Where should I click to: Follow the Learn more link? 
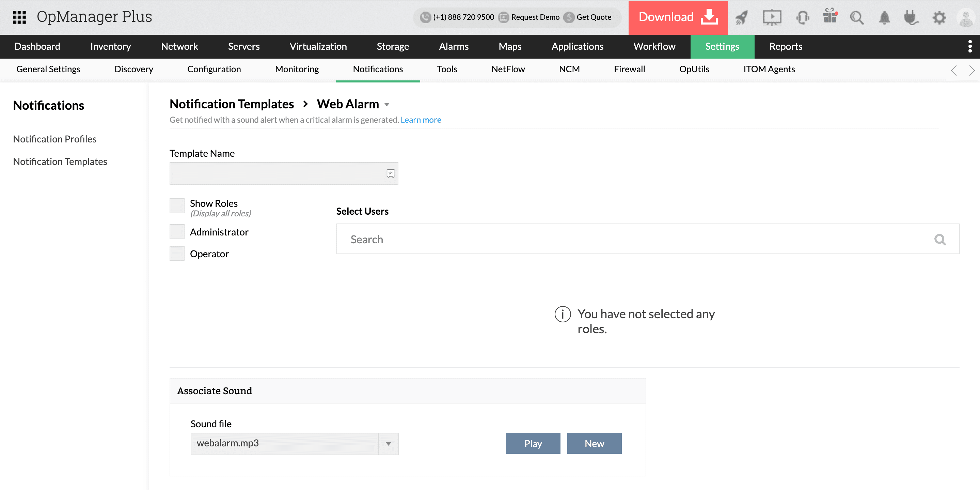coord(421,120)
